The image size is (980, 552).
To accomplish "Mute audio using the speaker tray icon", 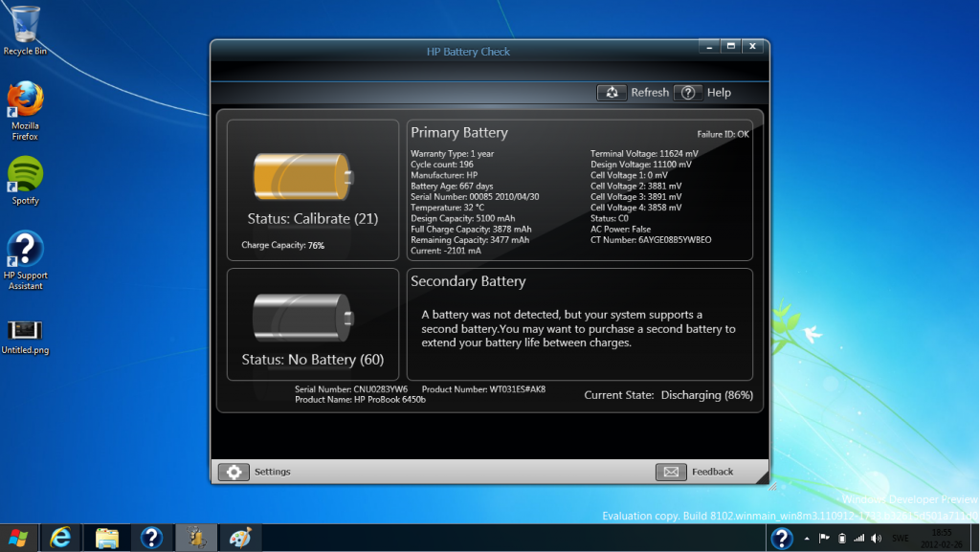I will (877, 538).
